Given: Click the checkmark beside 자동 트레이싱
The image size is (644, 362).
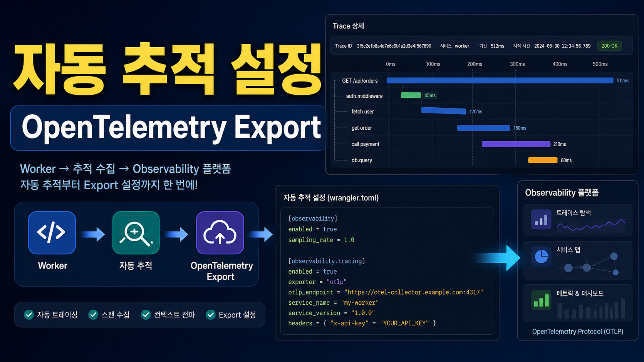Looking at the screenshot, I should pyautogui.click(x=29, y=315).
